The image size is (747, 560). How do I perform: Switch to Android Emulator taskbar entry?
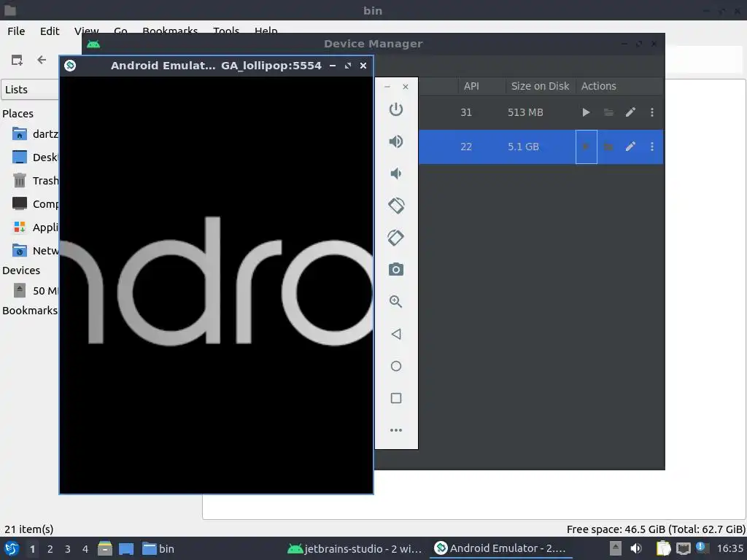[500, 548]
